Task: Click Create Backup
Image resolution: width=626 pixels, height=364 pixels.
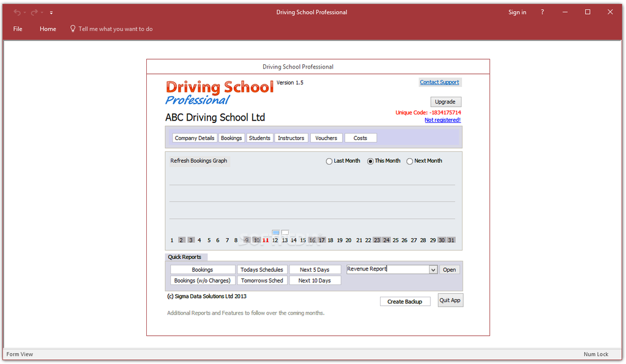Action: 405,302
